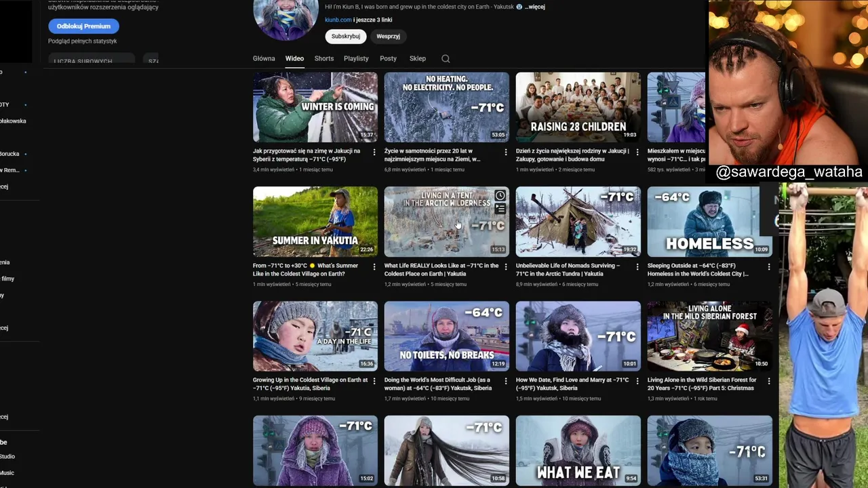Open 'i jeszcze 3 linki' links
Screen dimensions: 868x488
point(372,20)
